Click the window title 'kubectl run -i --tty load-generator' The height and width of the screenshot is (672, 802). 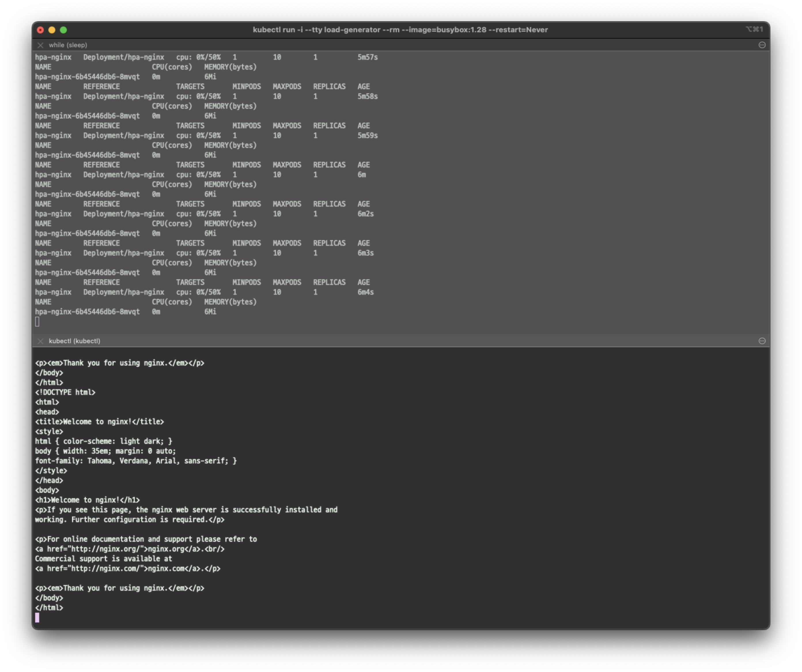coord(400,30)
